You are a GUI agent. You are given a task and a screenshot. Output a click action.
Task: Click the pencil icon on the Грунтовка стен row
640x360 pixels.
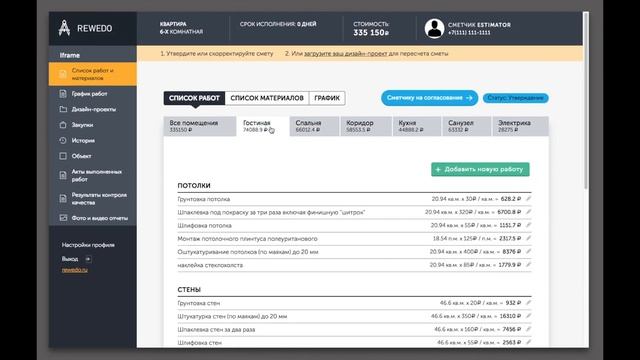[x=528, y=303]
